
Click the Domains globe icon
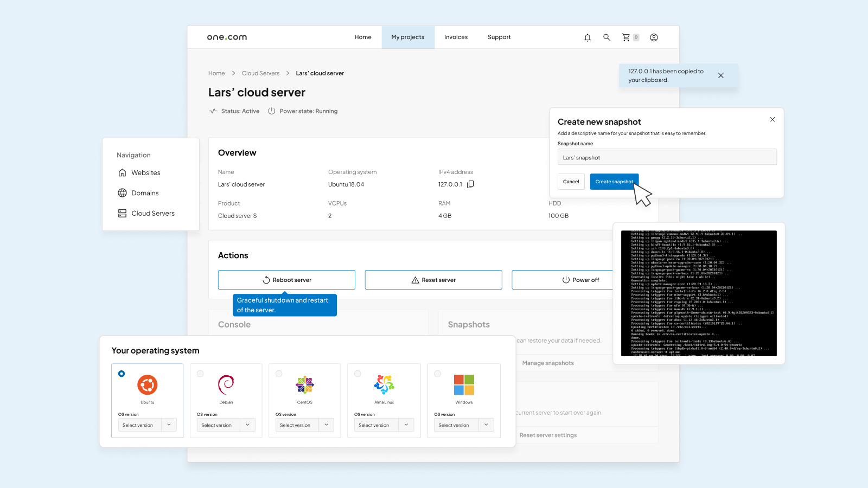click(123, 193)
